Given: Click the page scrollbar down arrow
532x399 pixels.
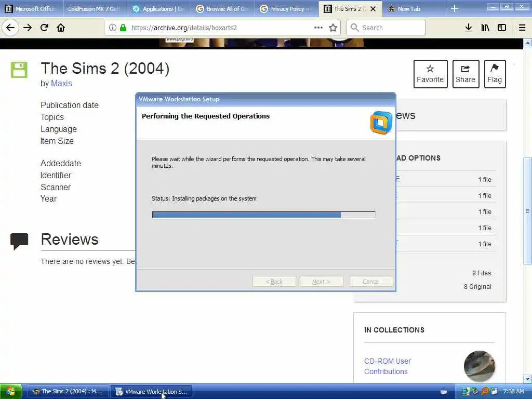Looking at the screenshot, I should pos(527,379).
